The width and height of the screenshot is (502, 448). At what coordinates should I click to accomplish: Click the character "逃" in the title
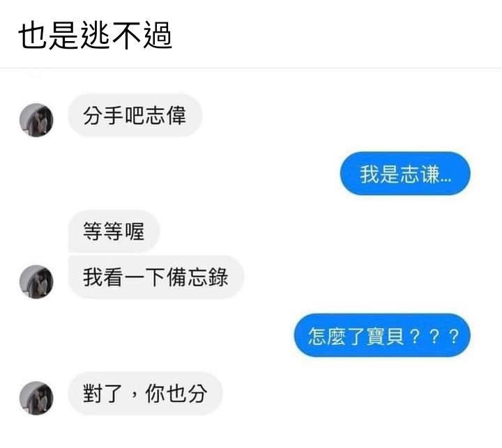[95, 36]
